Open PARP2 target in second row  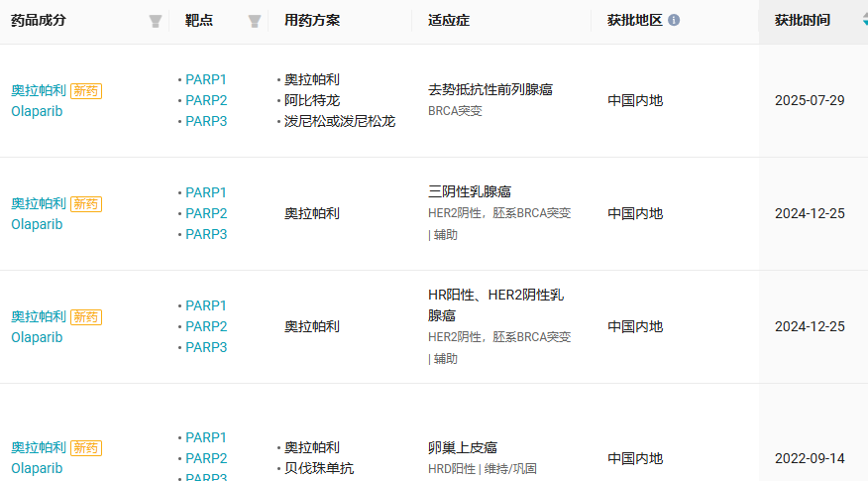coord(206,213)
